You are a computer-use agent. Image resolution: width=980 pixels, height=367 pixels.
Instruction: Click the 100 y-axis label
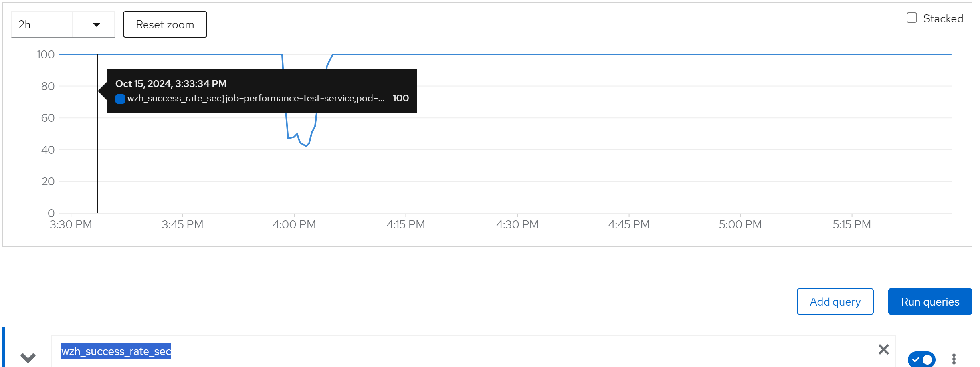point(46,54)
